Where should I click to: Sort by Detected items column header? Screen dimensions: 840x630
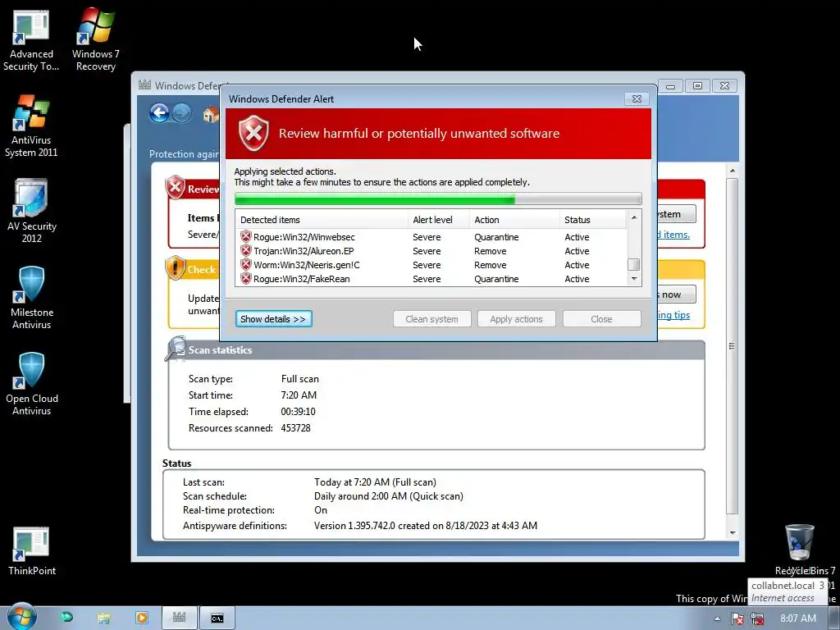pos(322,220)
